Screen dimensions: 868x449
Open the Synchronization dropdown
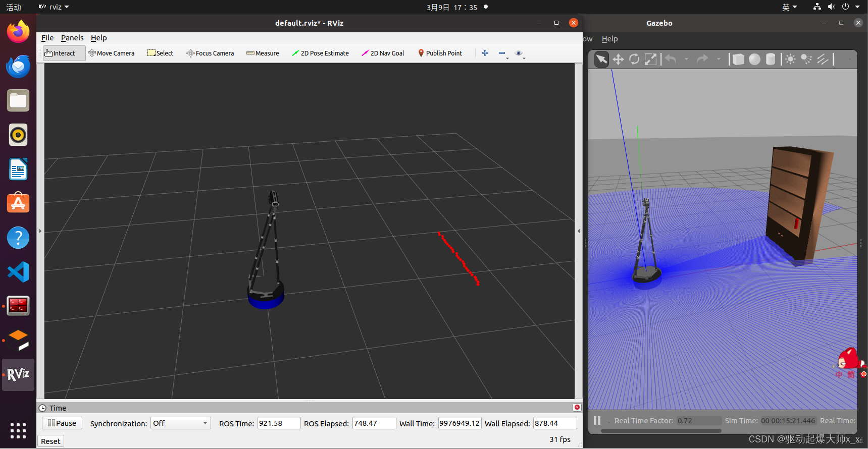180,423
